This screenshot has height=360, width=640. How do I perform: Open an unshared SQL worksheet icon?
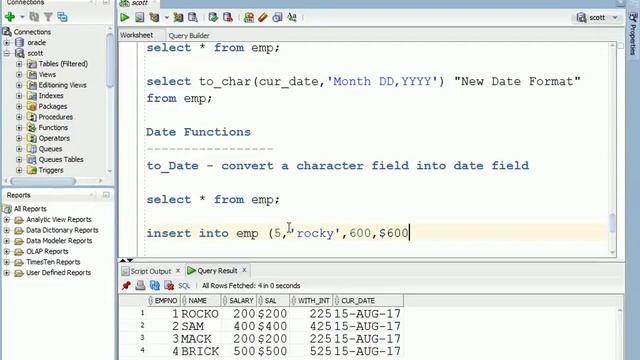pyautogui.click(x=249, y=17)
